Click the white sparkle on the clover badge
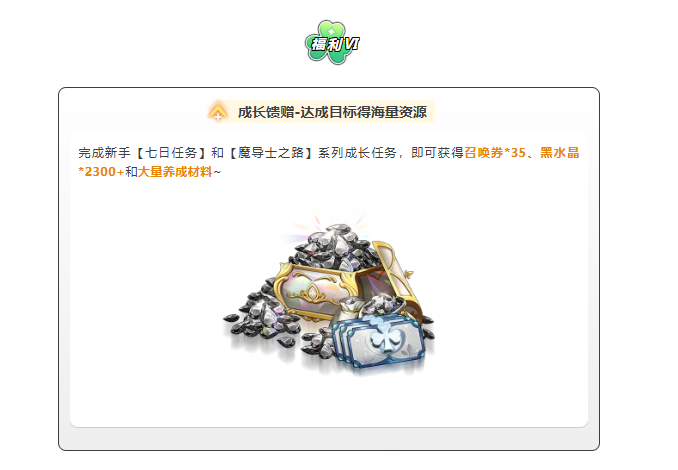 point(331,32)
